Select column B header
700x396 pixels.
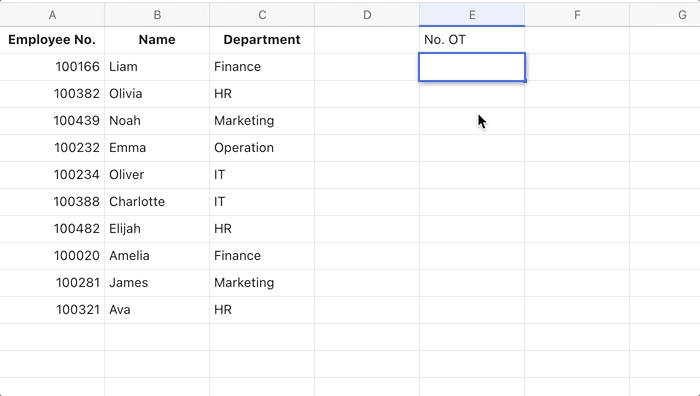tap(157, 15)
